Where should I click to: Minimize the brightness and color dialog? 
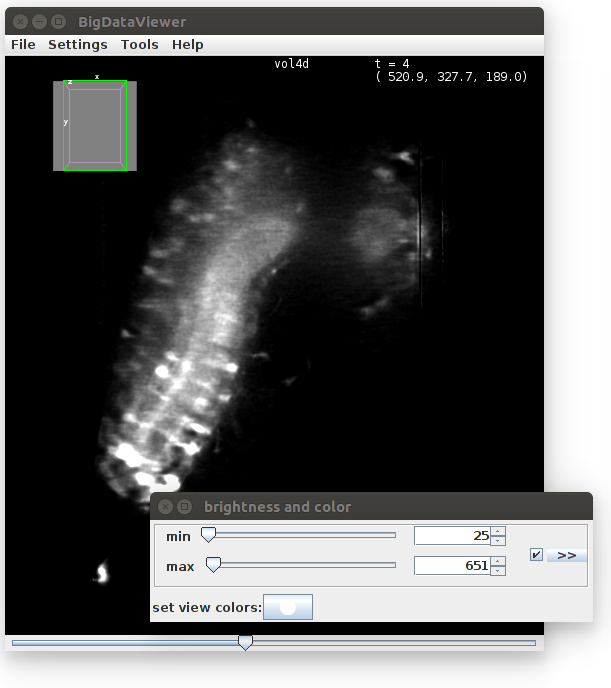185,507
